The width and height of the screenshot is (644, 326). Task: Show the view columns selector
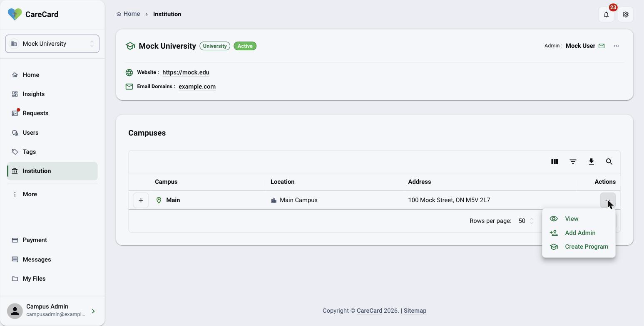(x=554, y=162)
